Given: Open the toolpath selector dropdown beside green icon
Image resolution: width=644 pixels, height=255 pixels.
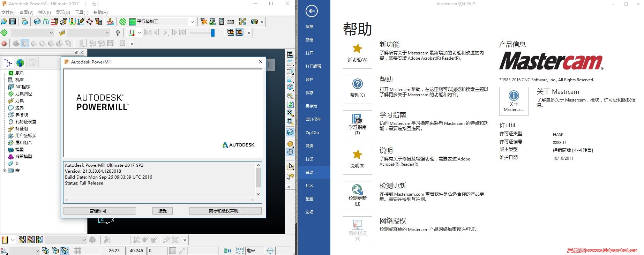Looking at the screenshot, I should 51,33.
